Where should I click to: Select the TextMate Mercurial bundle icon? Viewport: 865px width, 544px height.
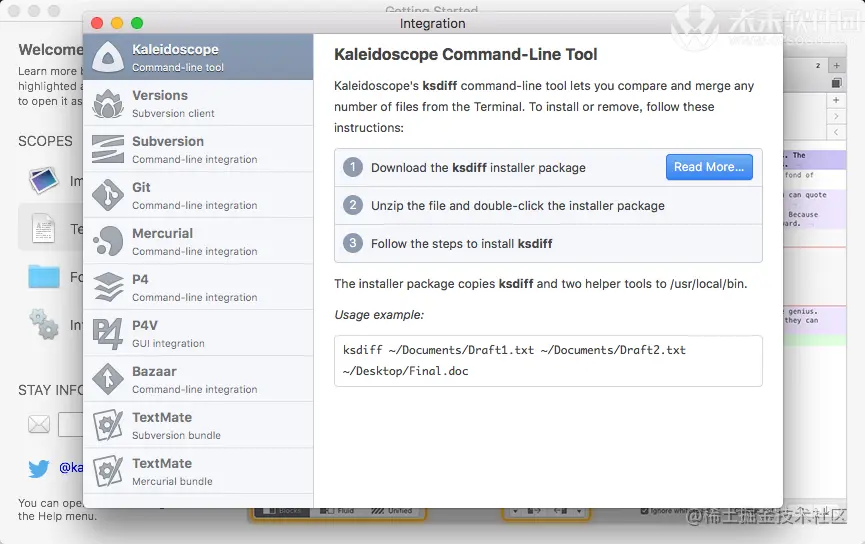pos(108,471)
